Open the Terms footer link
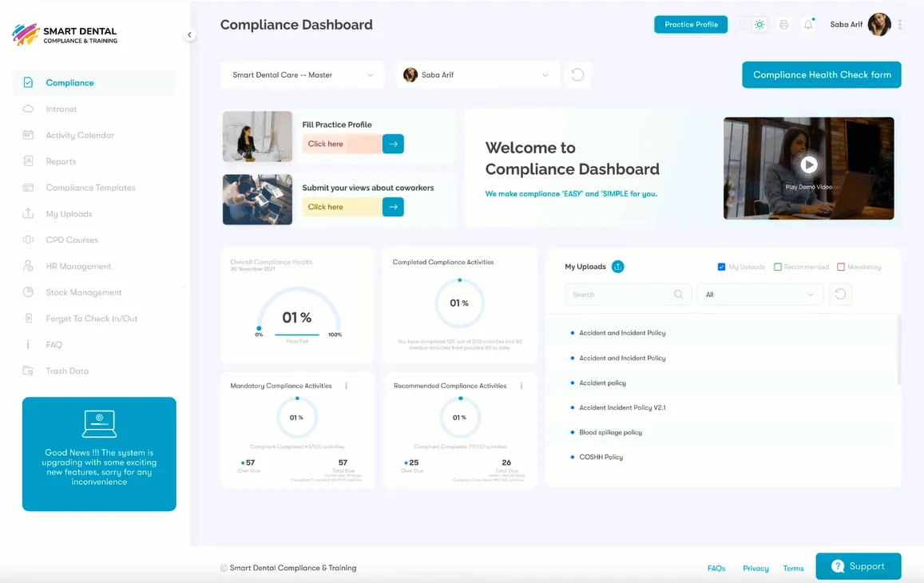This screenshot has height=583, width=924. [x=793, y=569]
